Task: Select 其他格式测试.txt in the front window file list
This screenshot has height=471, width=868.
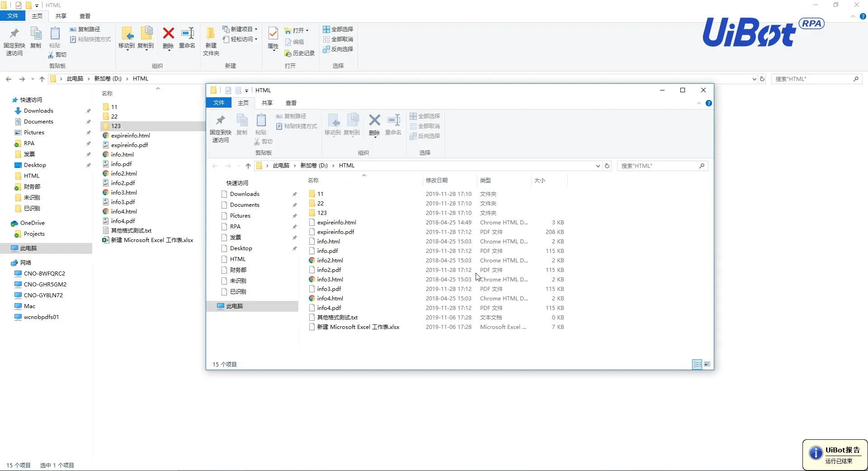Action: pyautogui.click(x=337, y=318)
